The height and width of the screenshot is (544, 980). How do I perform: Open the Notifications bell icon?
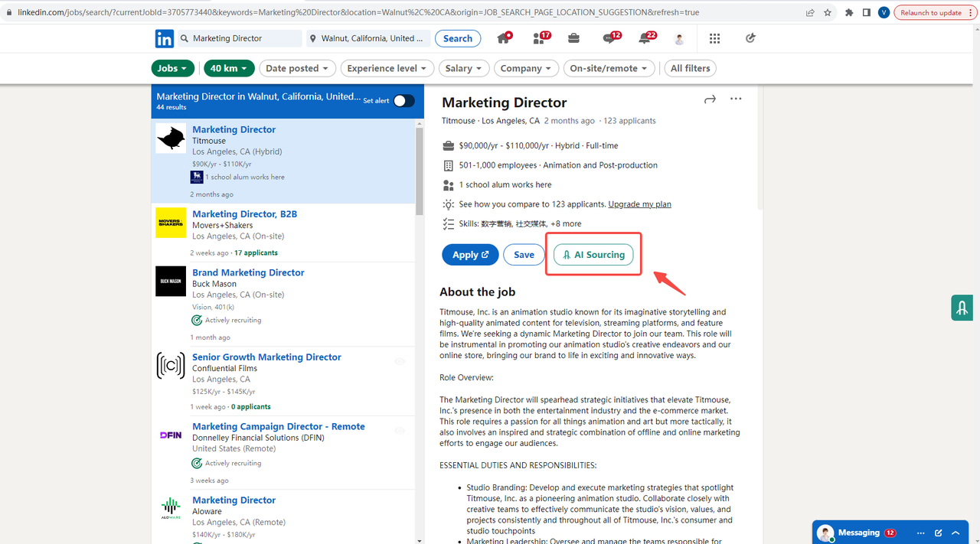[x=646, y=38]
